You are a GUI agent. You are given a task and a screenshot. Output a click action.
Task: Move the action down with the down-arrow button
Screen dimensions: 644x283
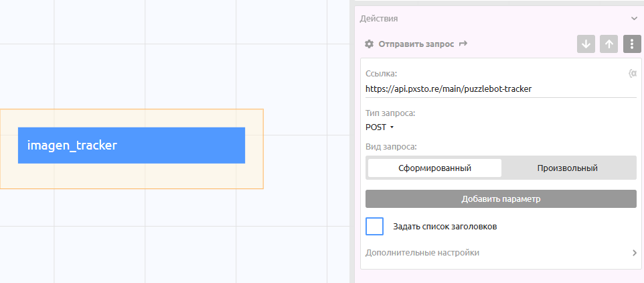point(586,44)
